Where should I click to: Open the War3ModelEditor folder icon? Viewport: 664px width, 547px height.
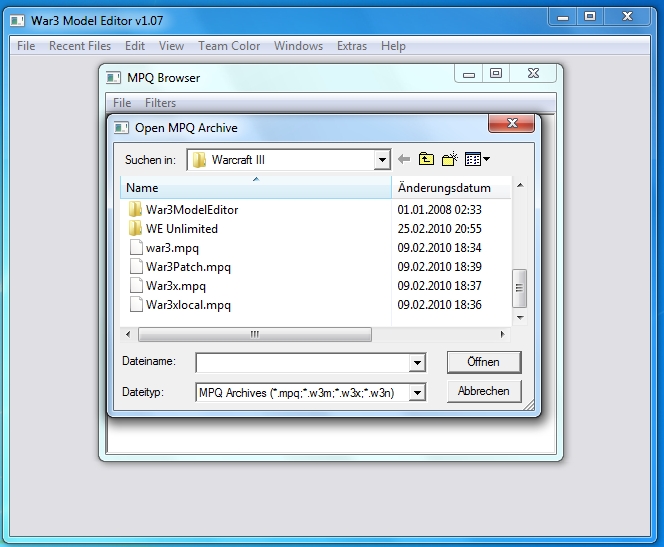pos(135,209)
